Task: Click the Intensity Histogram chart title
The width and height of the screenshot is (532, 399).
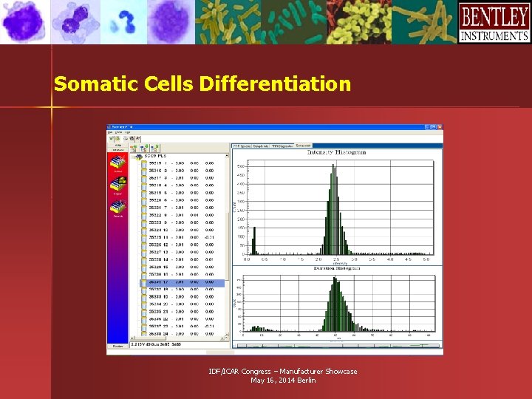Action: (x=337, y=152)
